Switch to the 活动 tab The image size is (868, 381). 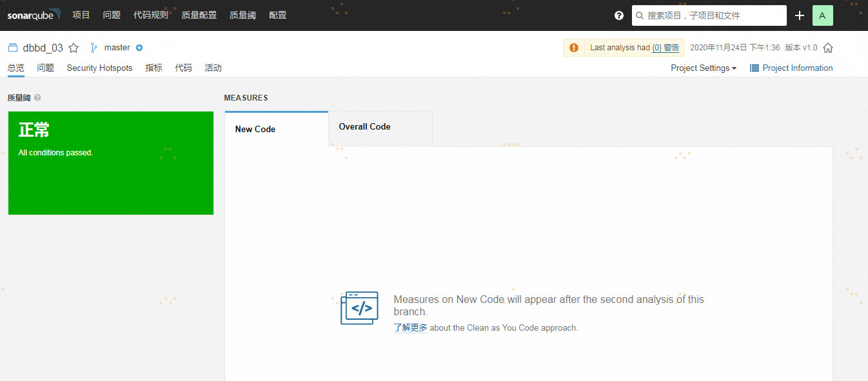tap(213, 68)
